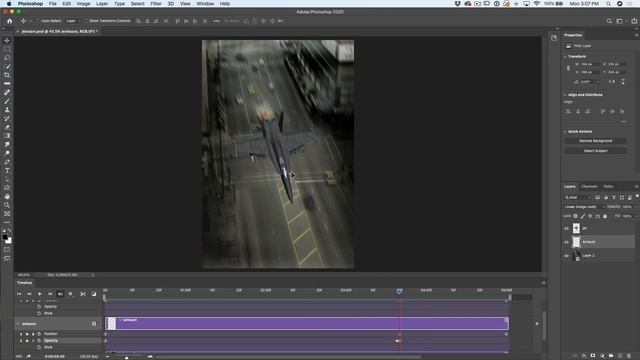Open the Filter menu

(156, 4)
